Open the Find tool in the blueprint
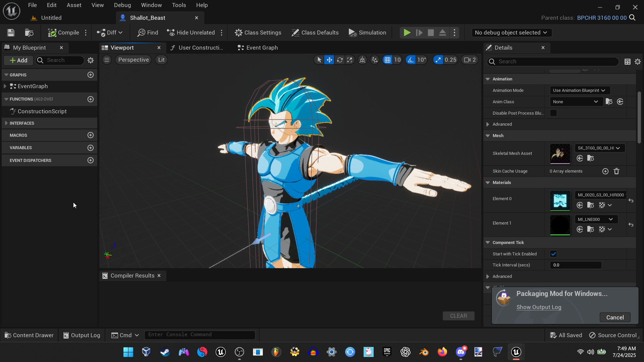Screen dimensions: 644x362 pos(148,33)
